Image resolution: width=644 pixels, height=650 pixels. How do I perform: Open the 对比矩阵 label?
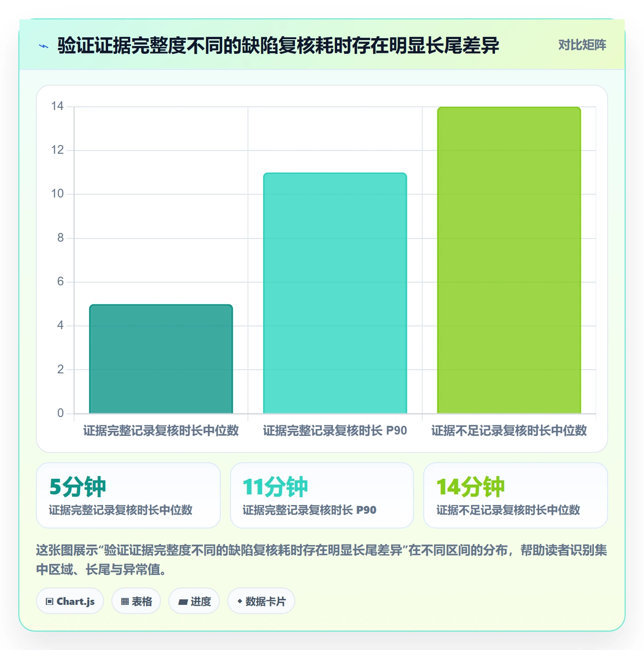click(582, 45)
